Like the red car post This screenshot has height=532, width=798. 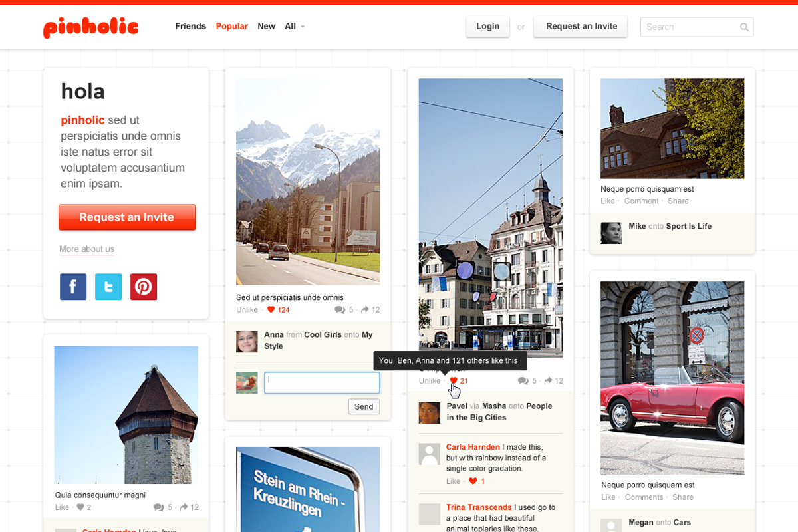(x=608, y=497)
